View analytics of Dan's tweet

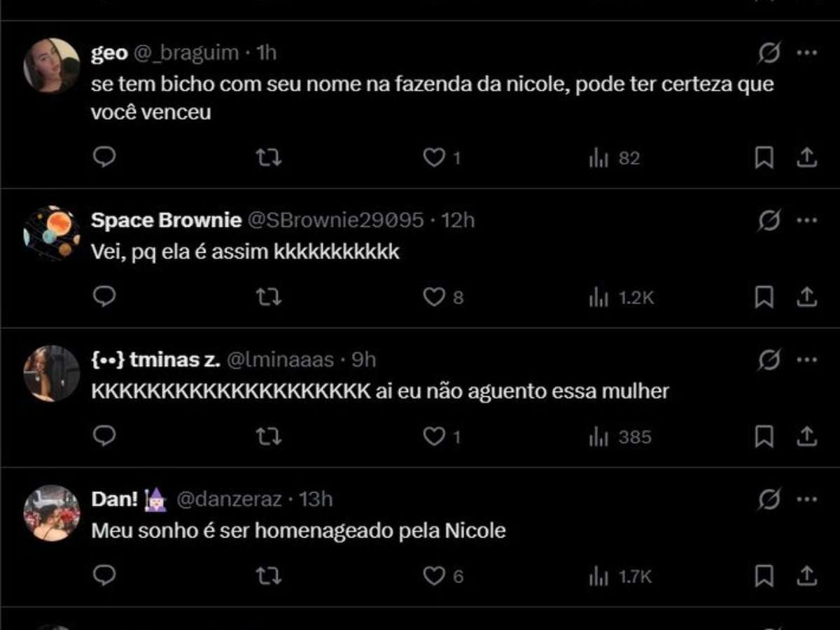point(598,576)
